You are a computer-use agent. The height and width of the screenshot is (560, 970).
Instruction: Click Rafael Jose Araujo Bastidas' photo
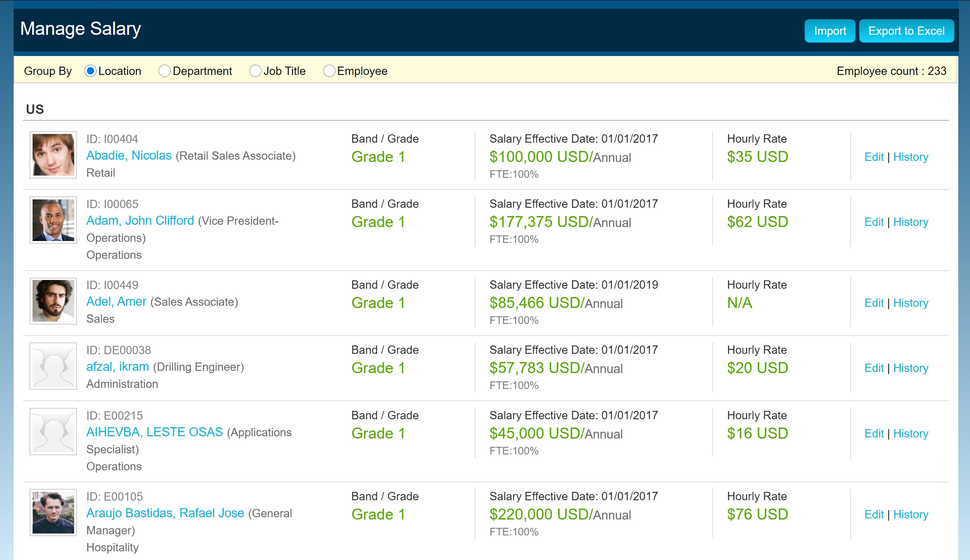(x=53, y=512)
